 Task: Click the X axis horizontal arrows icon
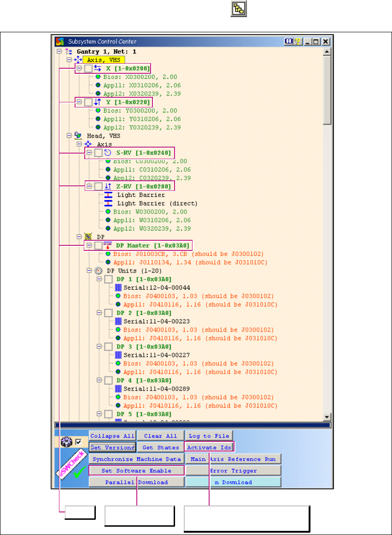click(97, 68)
